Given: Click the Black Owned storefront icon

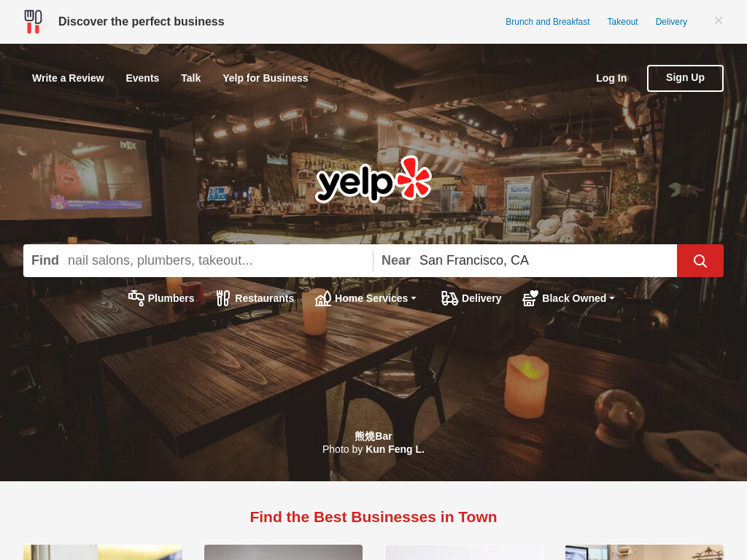Looking at the screenshot, I should [x=530, y=298].
